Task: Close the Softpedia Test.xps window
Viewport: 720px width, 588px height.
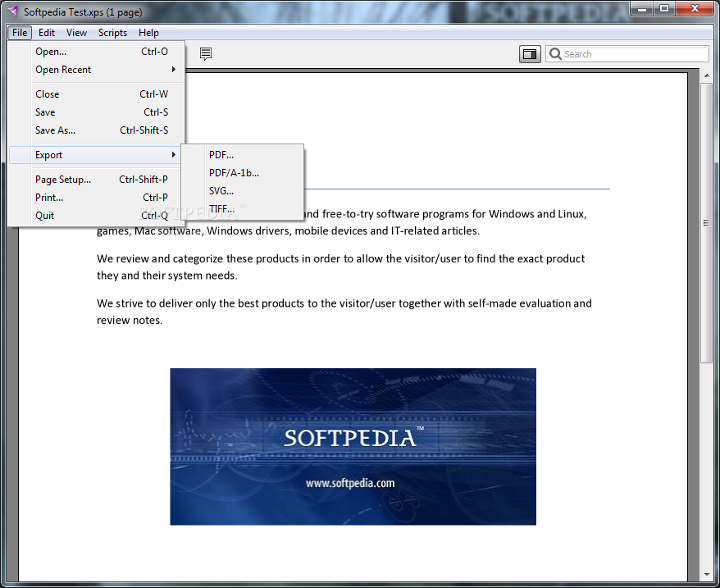Action: (695, 9)
